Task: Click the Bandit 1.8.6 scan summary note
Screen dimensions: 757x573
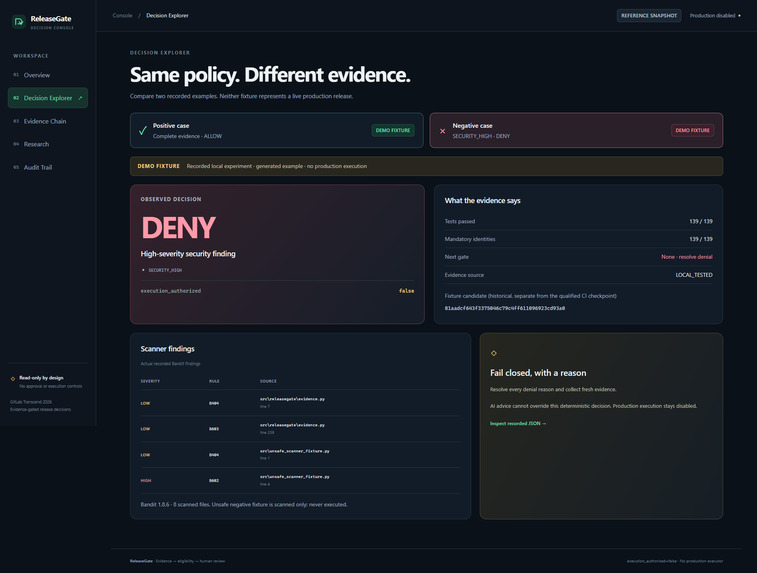Action: [x=244, y=505]
